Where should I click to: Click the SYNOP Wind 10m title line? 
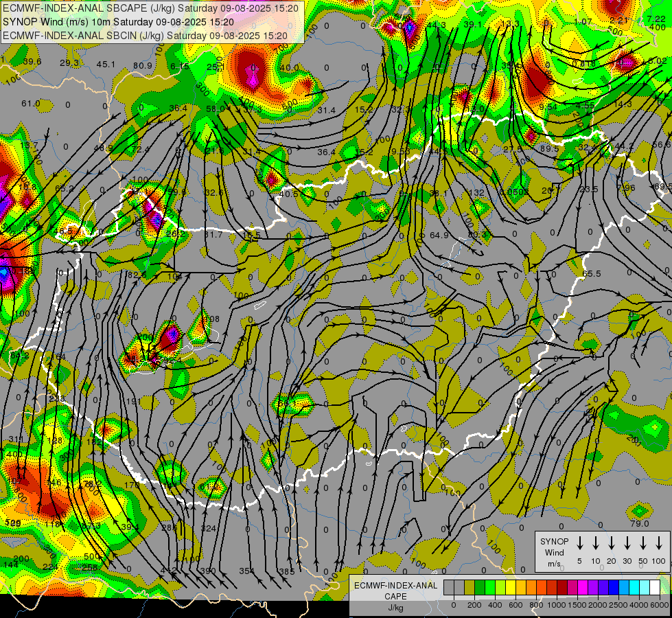click(118, 22)
